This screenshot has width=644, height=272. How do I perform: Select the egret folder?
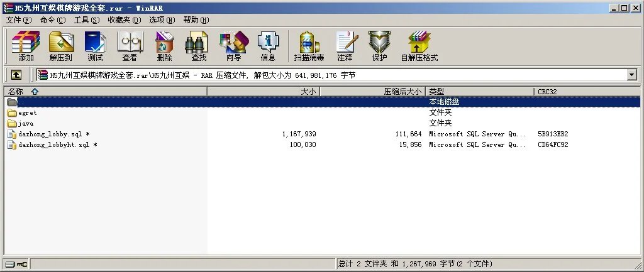click(x=28, y=113)
